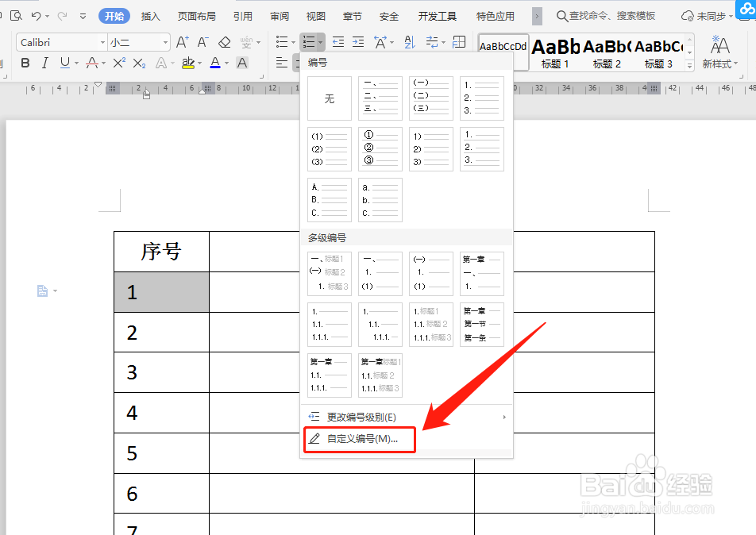This screenshot has height=535, width=756.
Task: Select the 引用 tab
Action: click(x=242, y=16)
